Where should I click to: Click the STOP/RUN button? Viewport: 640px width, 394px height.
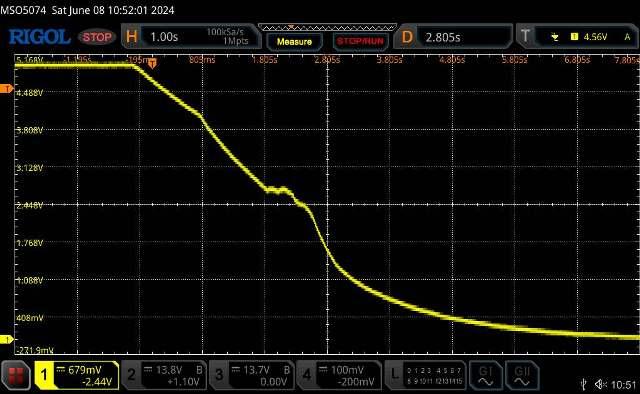point(360,42)
